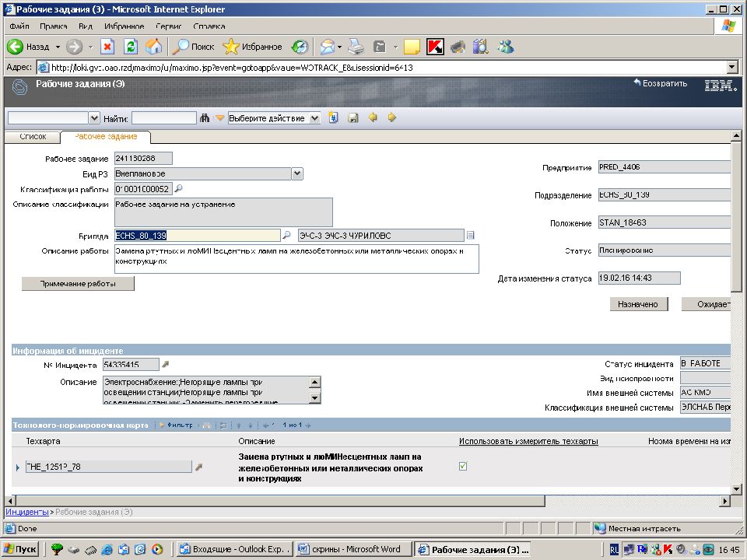747x560 pixels.
Task: Open the Kaspersky icon in the browser toolbar
Action: (435, 47)
